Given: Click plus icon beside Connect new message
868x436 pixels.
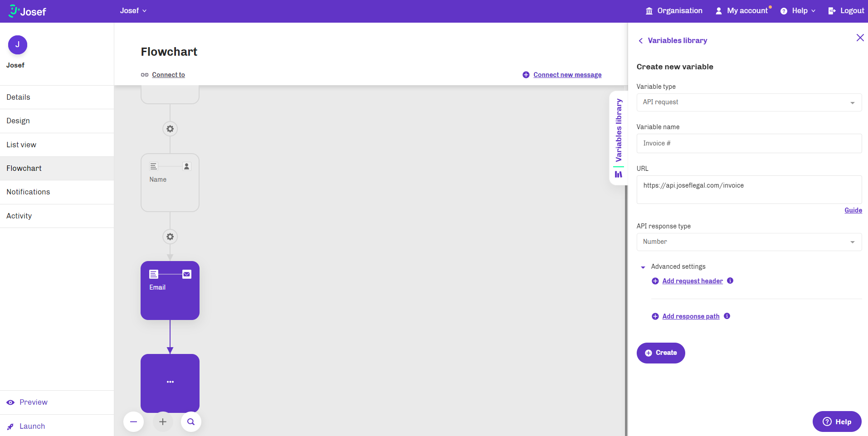Looking at the screenshot, I should [x=526, y=75].
